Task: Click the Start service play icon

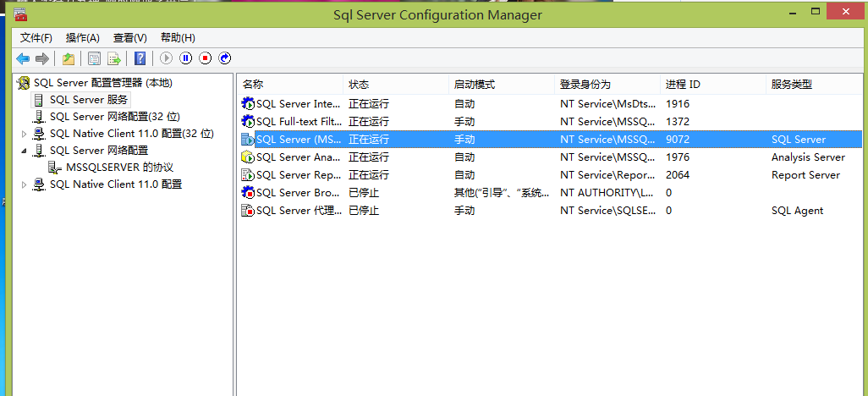Action: [x=166, y=58]
